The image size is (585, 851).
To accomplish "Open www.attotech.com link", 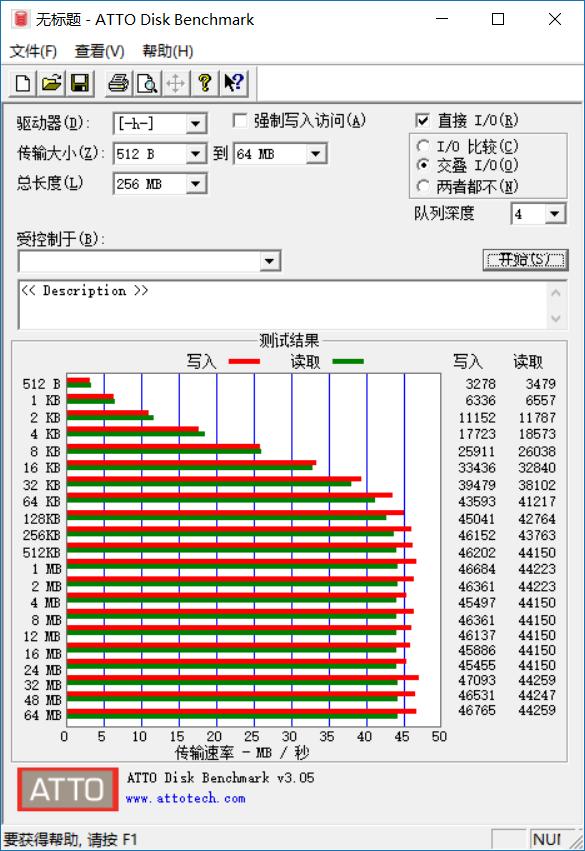I will [186, 798].
